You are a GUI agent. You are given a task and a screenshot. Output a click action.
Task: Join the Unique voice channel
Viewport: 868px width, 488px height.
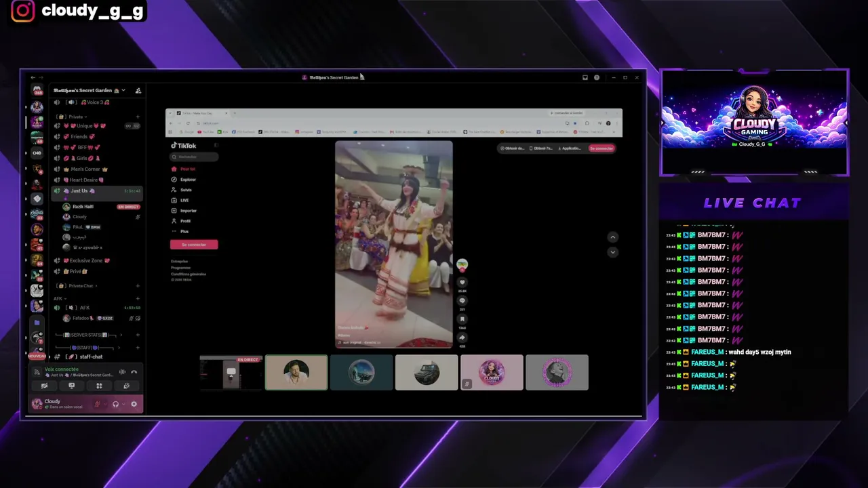click(98, 126)
